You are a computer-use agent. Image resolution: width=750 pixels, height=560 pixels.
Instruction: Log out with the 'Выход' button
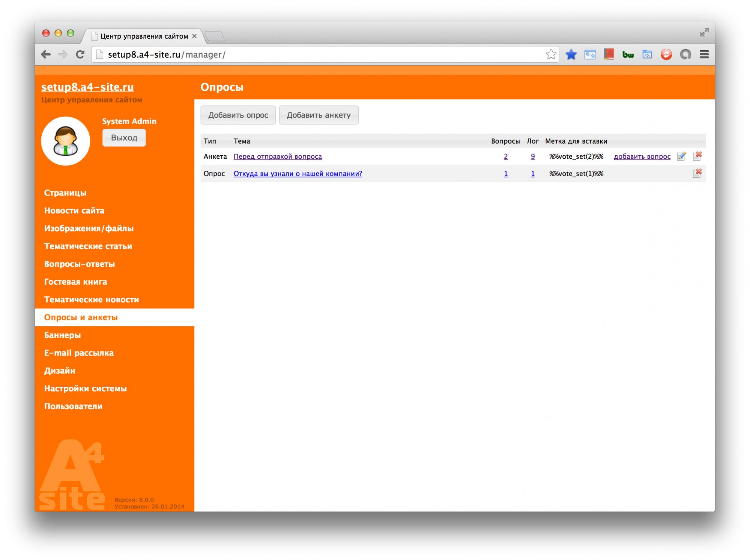124,138
